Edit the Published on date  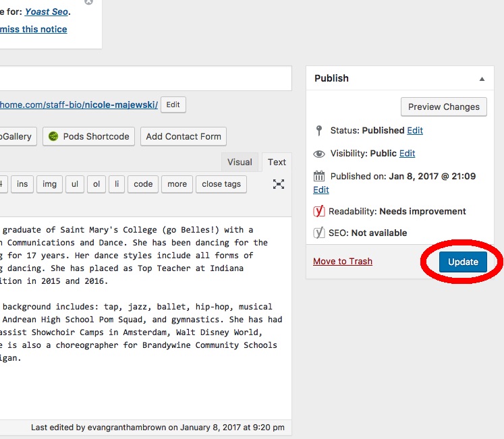pos(321,189)
